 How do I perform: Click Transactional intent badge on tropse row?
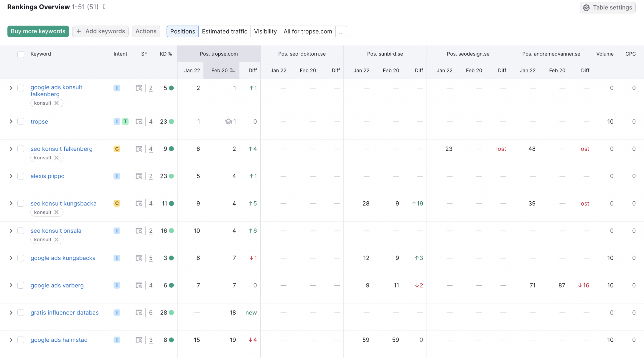pos(125,122)
